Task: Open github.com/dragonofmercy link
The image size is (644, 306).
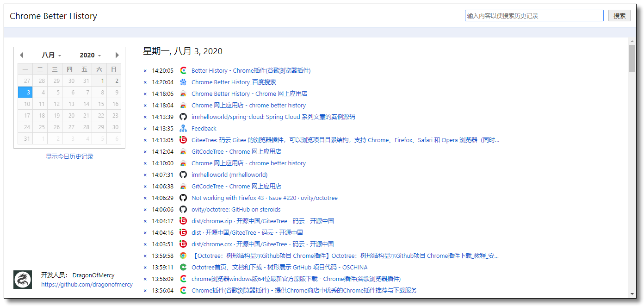Action: (87, 285)
